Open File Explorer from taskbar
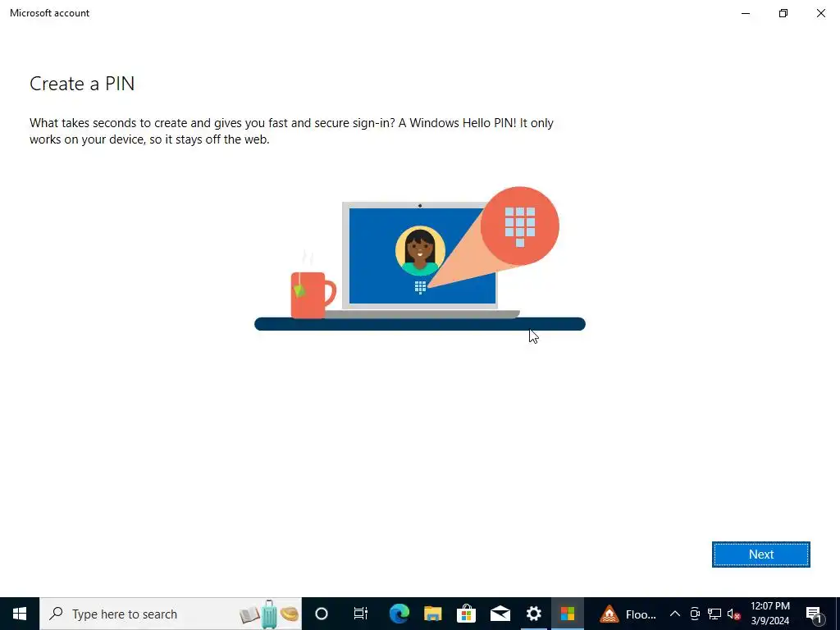The width and height of the screenshot is (840, 630). pos(433,614)
